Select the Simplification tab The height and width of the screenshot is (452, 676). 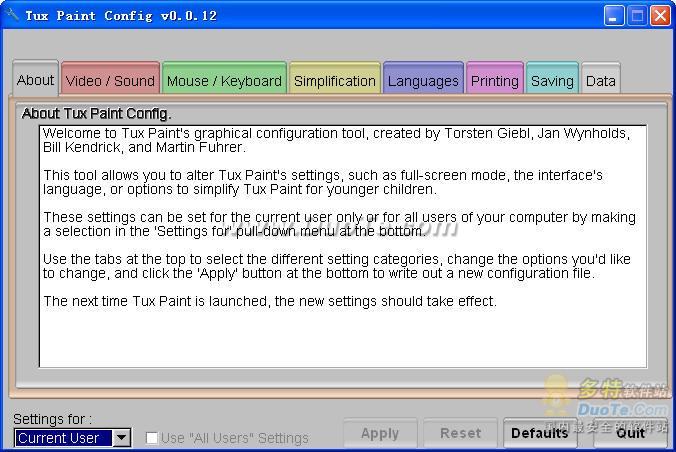coord(335,78)
